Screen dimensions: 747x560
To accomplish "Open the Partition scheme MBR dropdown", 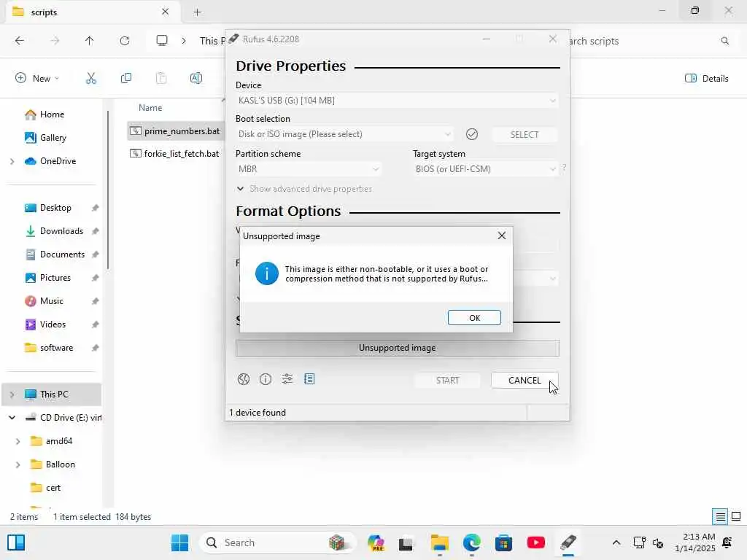I will (309, 169).
